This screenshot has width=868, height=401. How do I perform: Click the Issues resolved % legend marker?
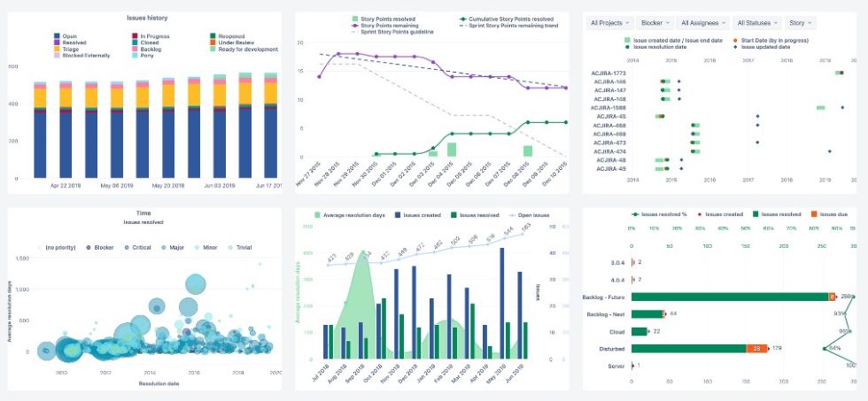[x=637, y=214]
